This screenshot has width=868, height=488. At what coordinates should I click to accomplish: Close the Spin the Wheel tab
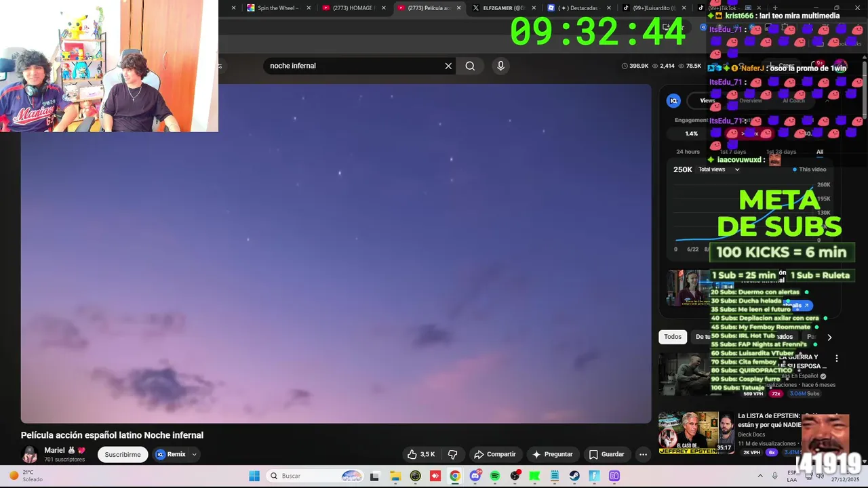tap(309, 8)
